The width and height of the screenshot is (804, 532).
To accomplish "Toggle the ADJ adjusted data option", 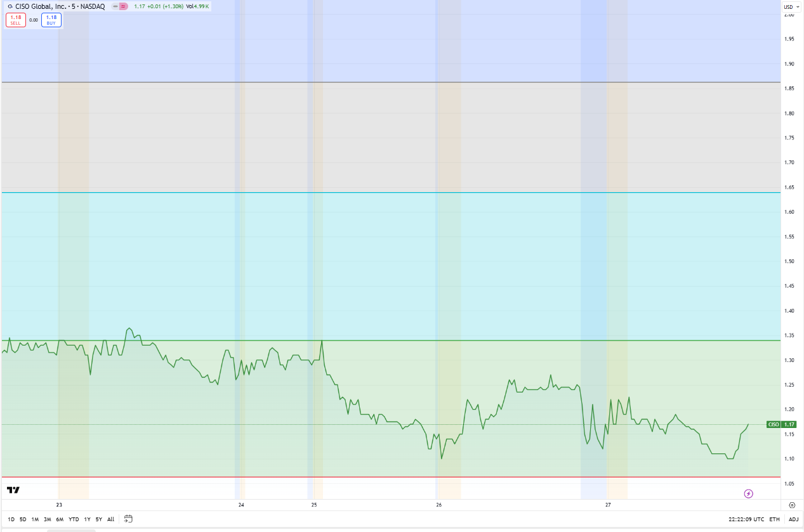I will (x=793, y=519).
